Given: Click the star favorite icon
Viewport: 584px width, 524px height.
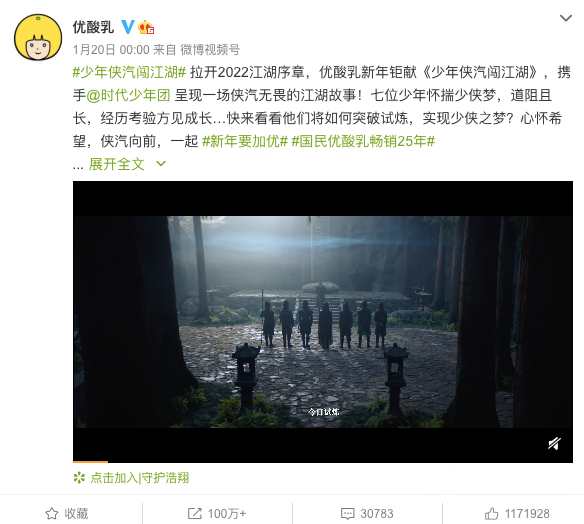Looking at the screenshot, I should point(52,514).
